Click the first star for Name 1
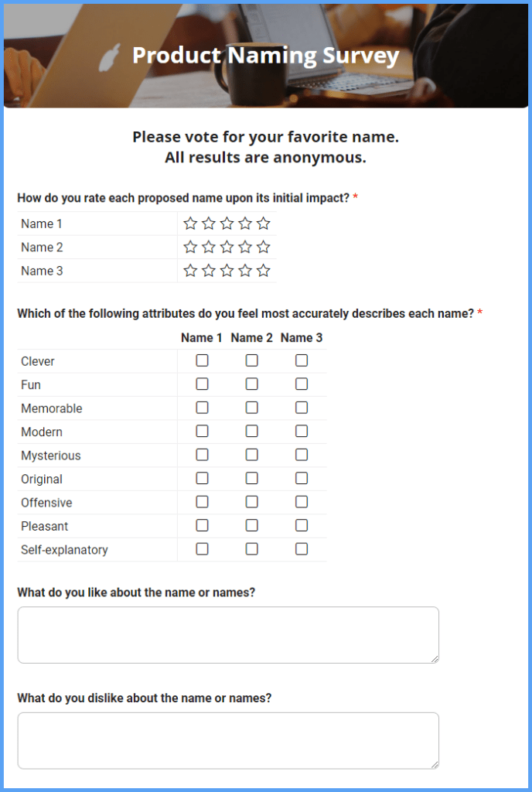Viewport: 532px width, 792px height. pyautogui.click(x=190, y=223)
